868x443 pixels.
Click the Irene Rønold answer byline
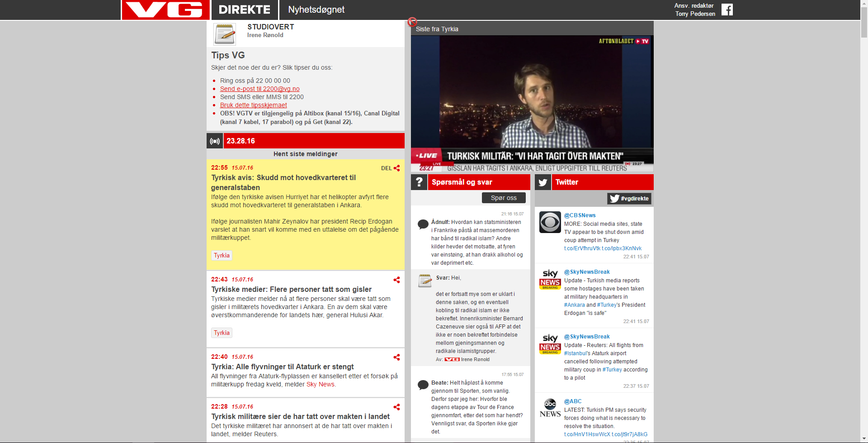[x=475, y=360]
